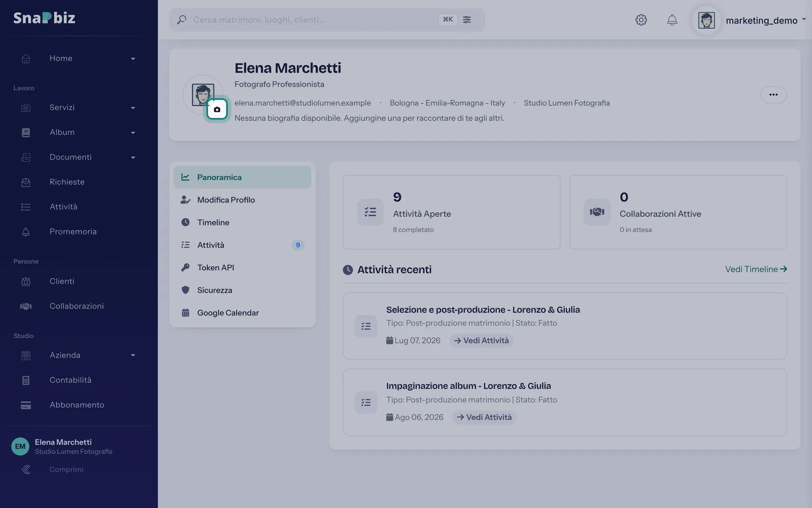
Task: Click the elena.marchetti@studiolumen.example email text
Action: (x=302, y=103)
